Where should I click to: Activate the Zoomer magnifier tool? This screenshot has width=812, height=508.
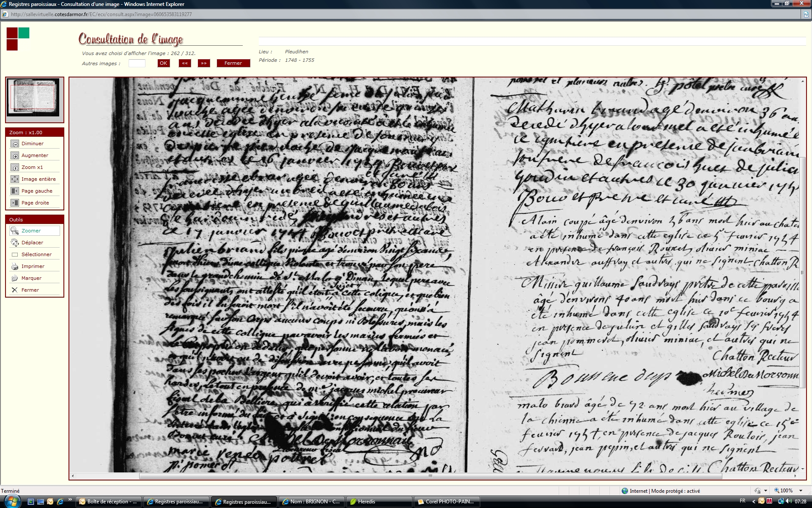point(15,231)
